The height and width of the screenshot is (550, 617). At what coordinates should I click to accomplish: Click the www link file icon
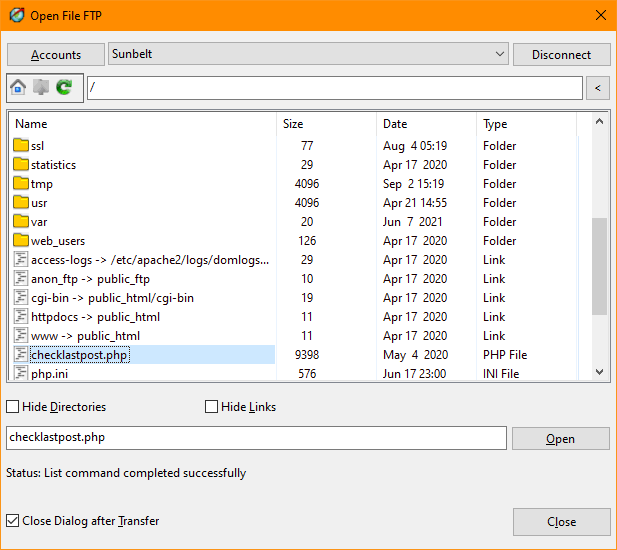click(x=21, y=335)
